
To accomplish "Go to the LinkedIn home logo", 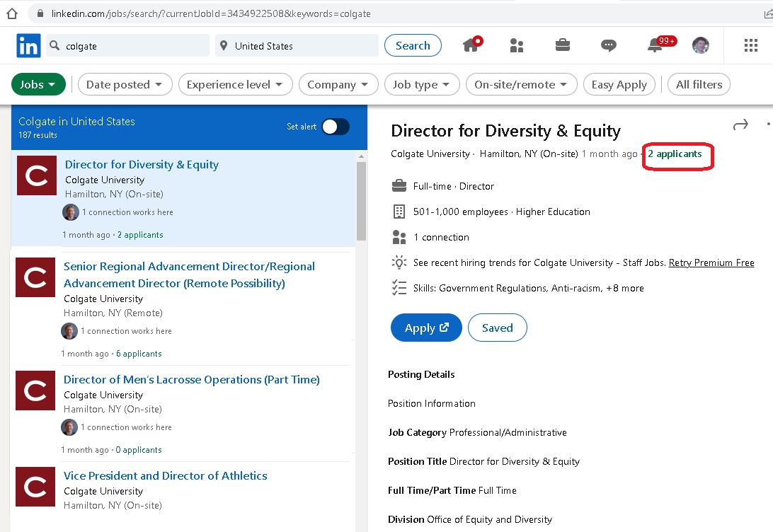I will coord(28,46).
